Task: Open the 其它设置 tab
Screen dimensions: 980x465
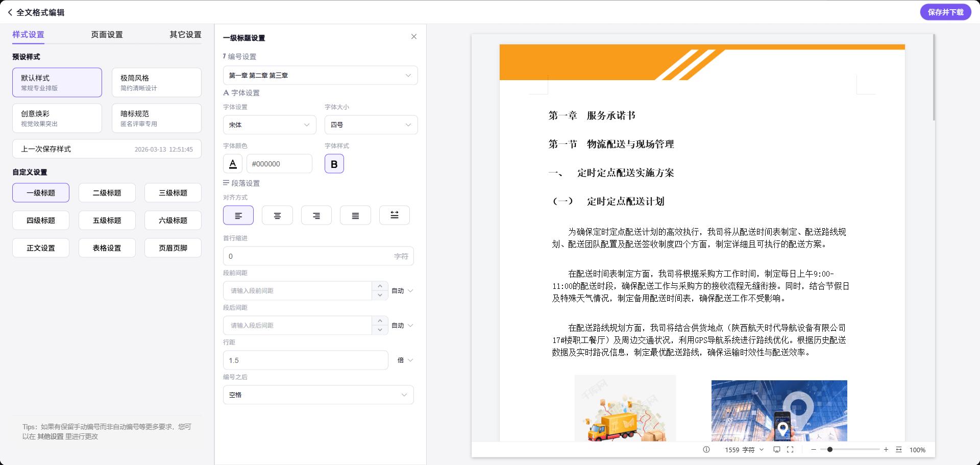Action: tap(185, 34)
